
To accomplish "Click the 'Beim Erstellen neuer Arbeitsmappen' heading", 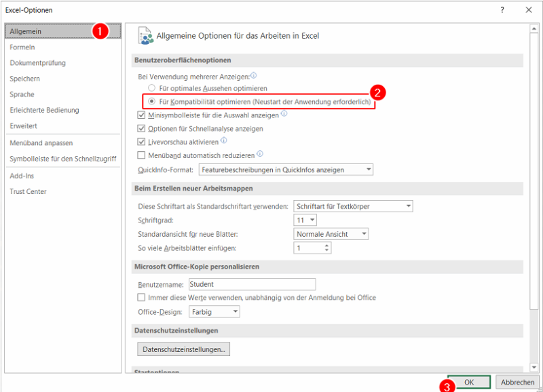I will [193, 189].
